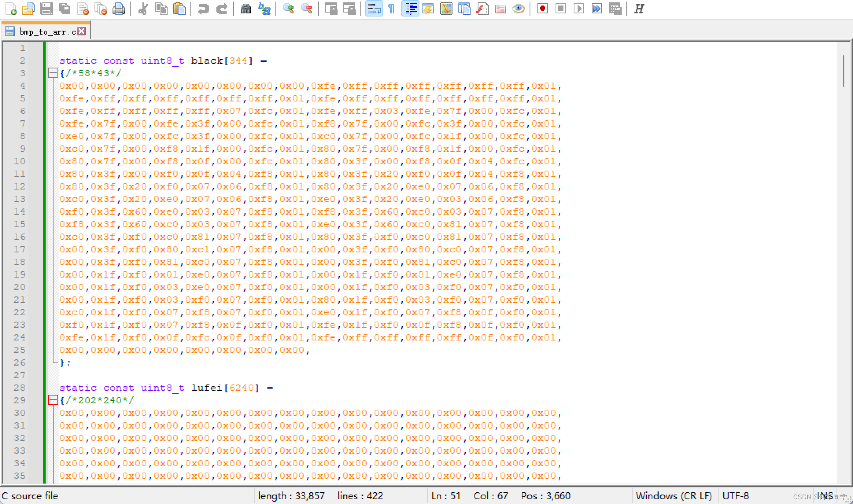Click Windows (CR LF) in status bar

(x=674, y=496)
